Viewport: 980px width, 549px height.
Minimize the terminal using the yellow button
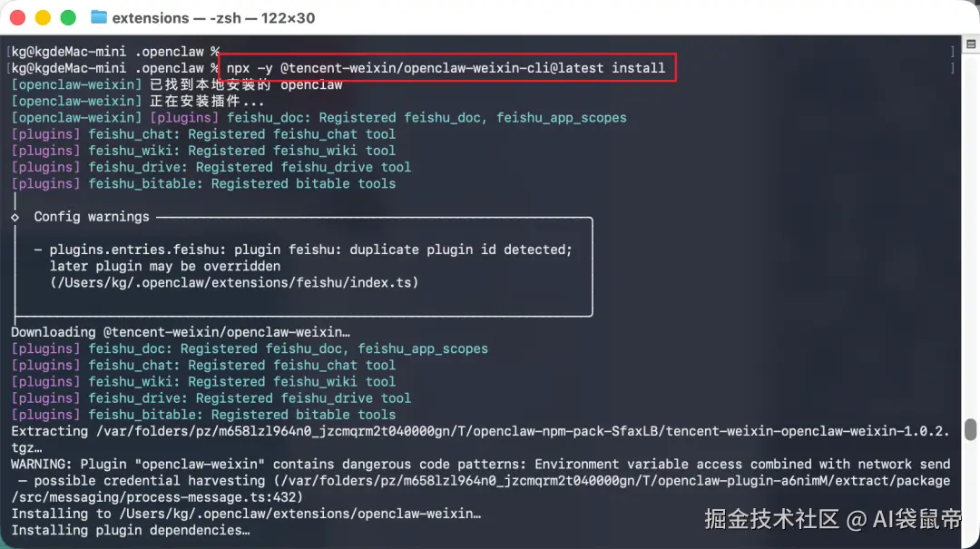(x=43, y=17)
